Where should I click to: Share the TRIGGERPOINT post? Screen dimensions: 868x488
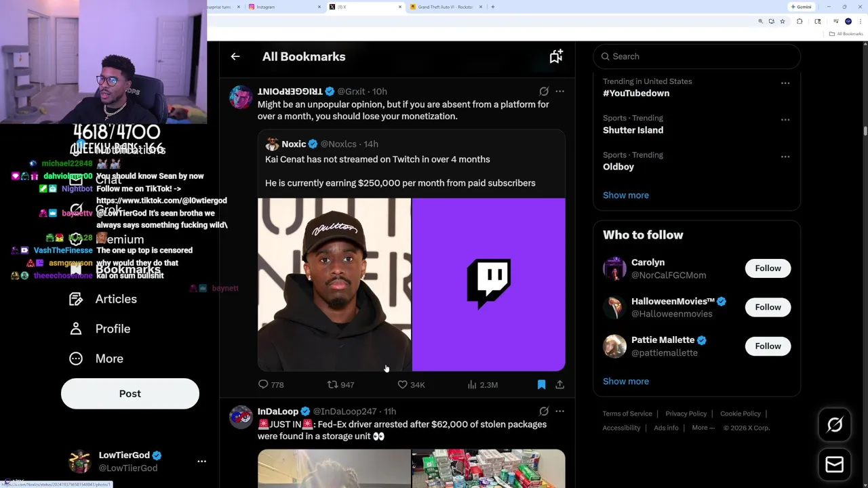point(559,384)
